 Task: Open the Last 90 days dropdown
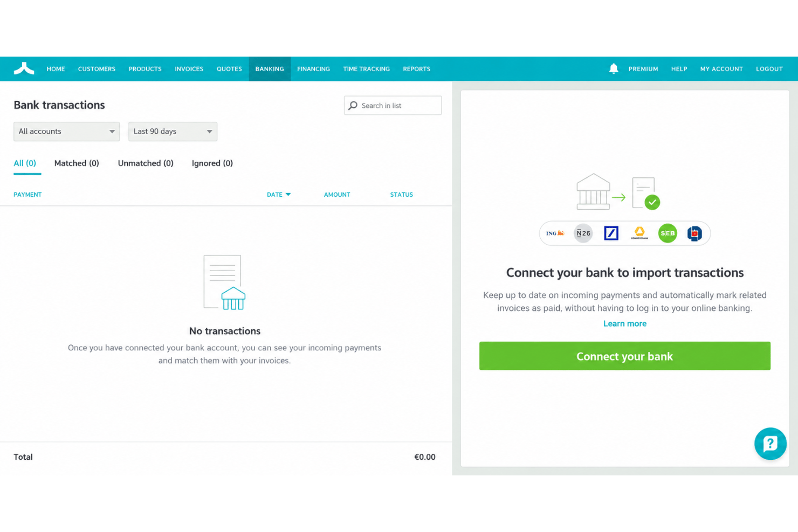[173, 132]
